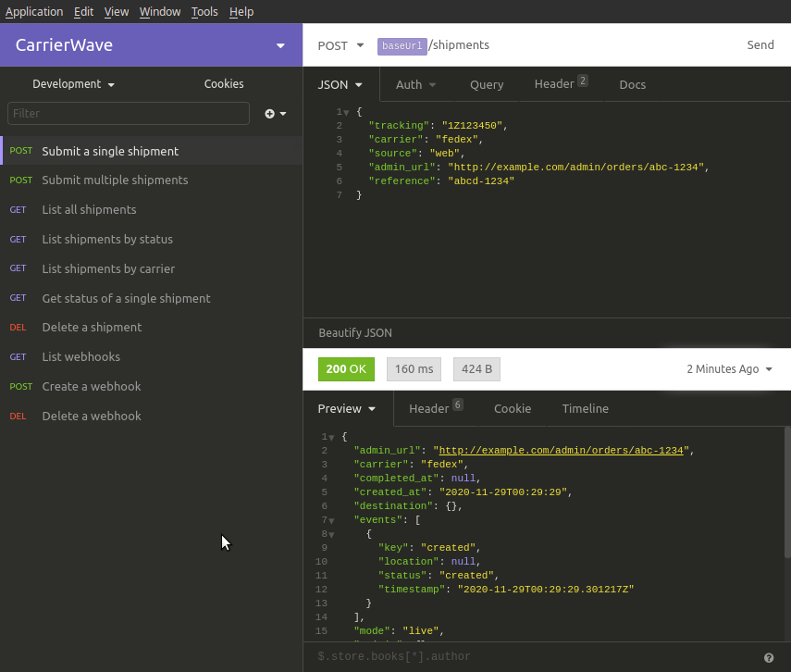Viewport: 791px width, 672px height.
Task: Click the /shipments URL path text
Action: [x=459, y=45]
